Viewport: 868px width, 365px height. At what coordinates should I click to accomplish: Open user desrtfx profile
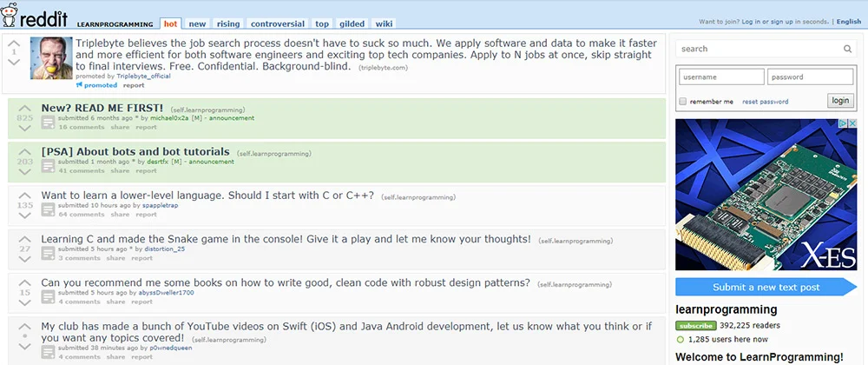(x=158, y=162)
